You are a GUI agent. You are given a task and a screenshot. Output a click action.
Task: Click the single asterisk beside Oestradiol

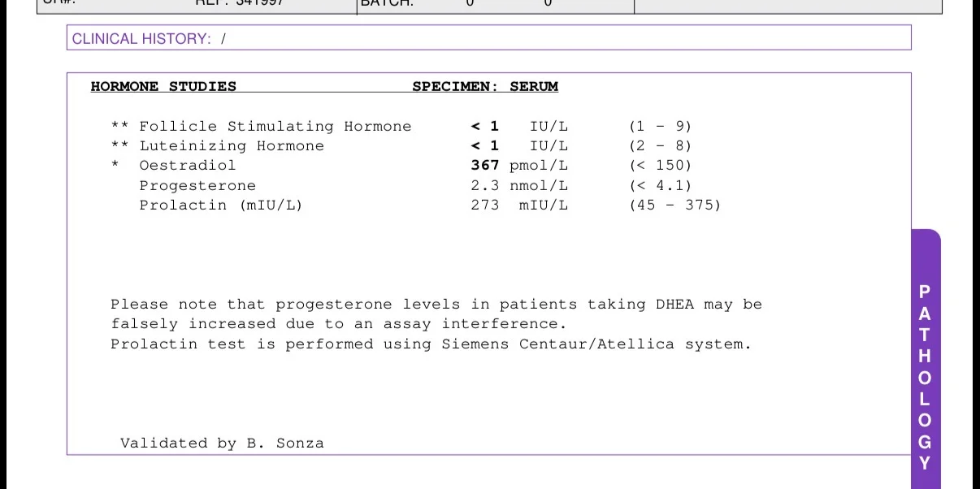(x=115, y=165)
